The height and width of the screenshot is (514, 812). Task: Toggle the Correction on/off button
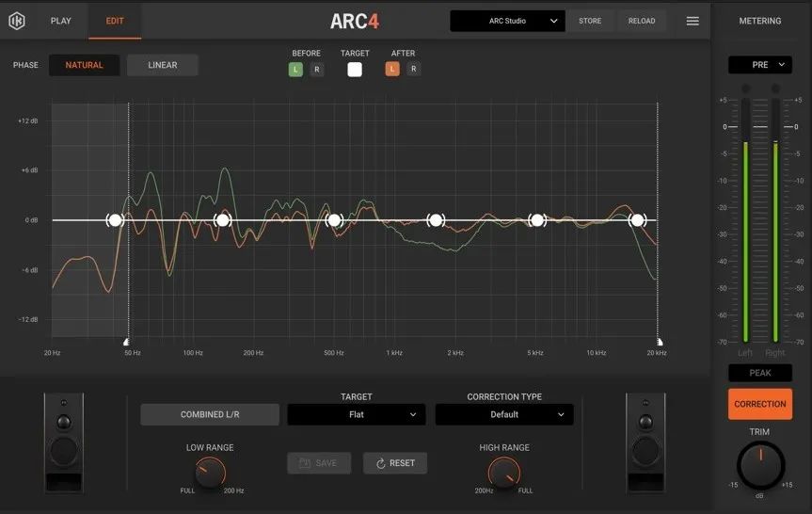click(x=759, y=404)
